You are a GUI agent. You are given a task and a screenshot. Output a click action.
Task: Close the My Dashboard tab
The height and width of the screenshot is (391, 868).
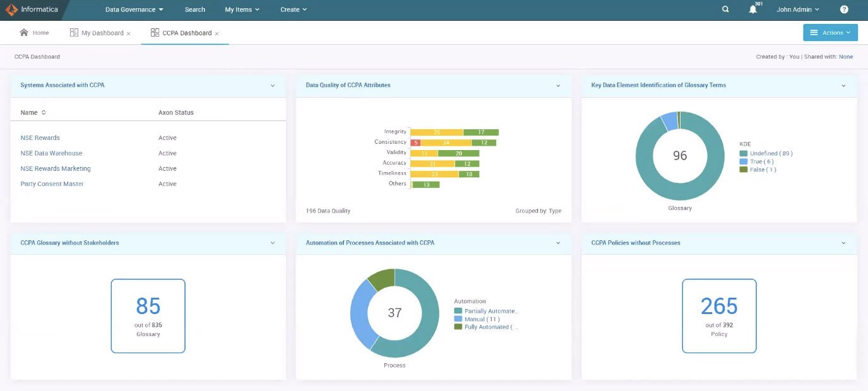129,33
